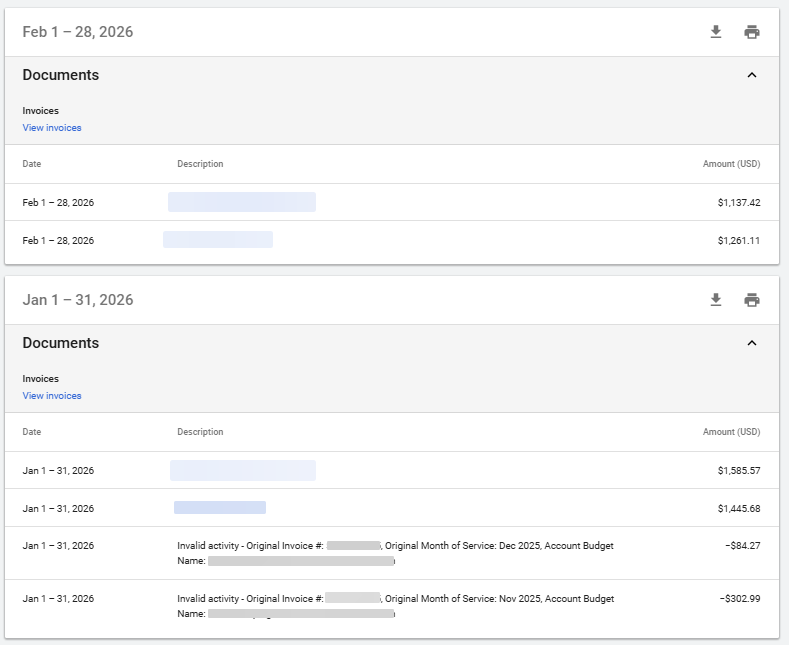Click the date cell of the −$302.99 row
This screenshot has width=789, height=645.
coord(58,599)
